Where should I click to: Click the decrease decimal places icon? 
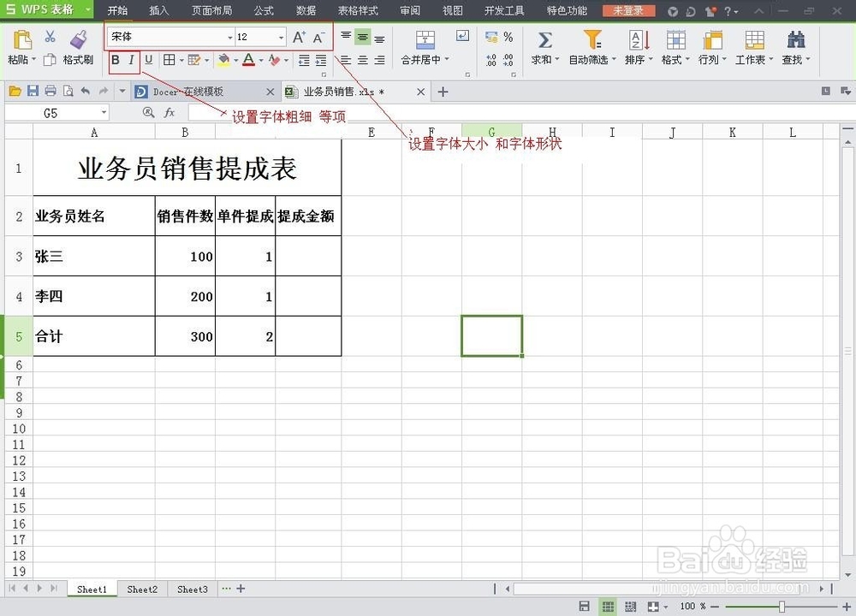click(x=508, y=60)
